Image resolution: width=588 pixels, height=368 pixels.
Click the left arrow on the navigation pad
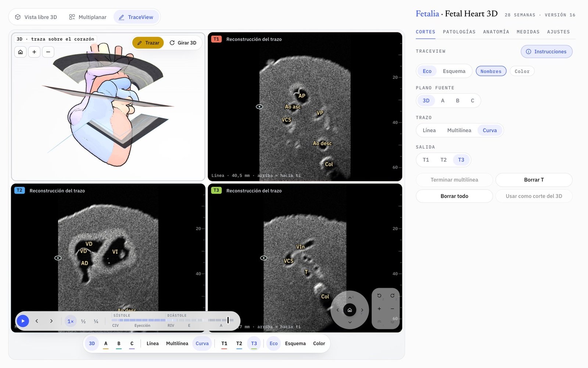[338, 310]
